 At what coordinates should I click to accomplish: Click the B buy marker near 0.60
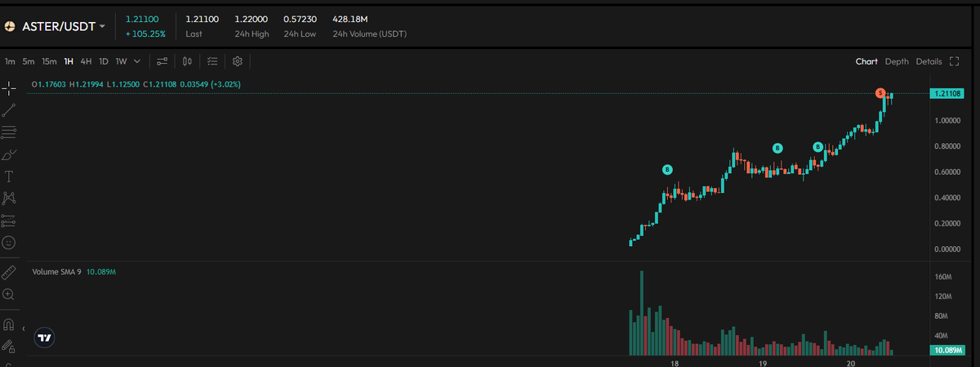667,169
